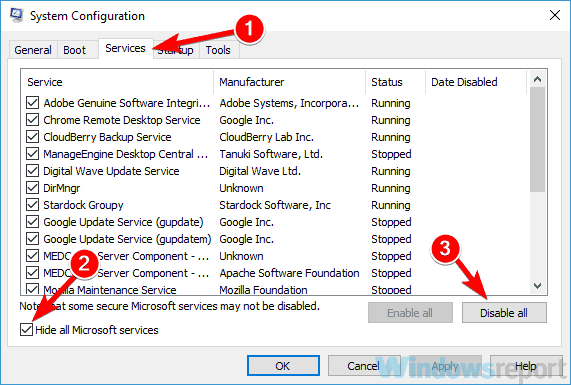The image size is (571, 385).
Task: Sort by Date Disabled column header
Action: 476,82
